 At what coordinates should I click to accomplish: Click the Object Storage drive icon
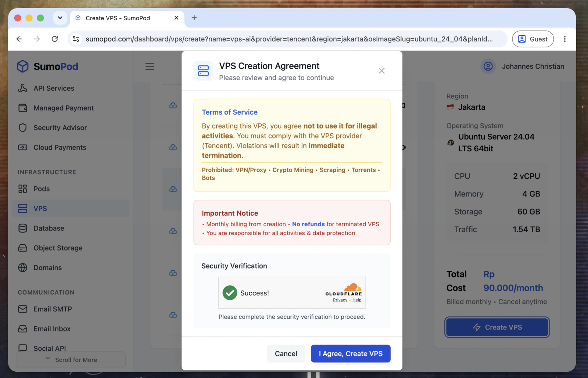click(23, 248)
